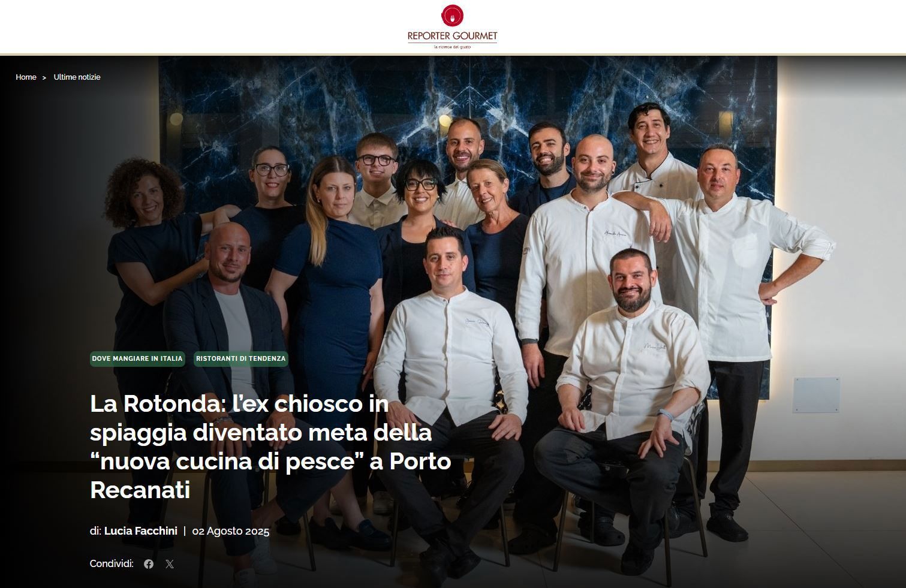The width and height of the screenshot is (906, 588).
Task: Click the La Rotonda article headline
Action: [x=270, y=447]
